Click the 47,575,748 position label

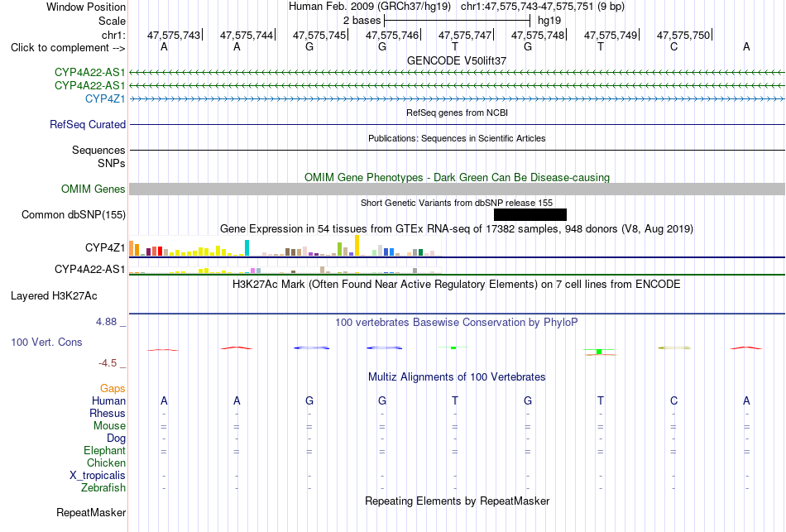pos(537,35)
